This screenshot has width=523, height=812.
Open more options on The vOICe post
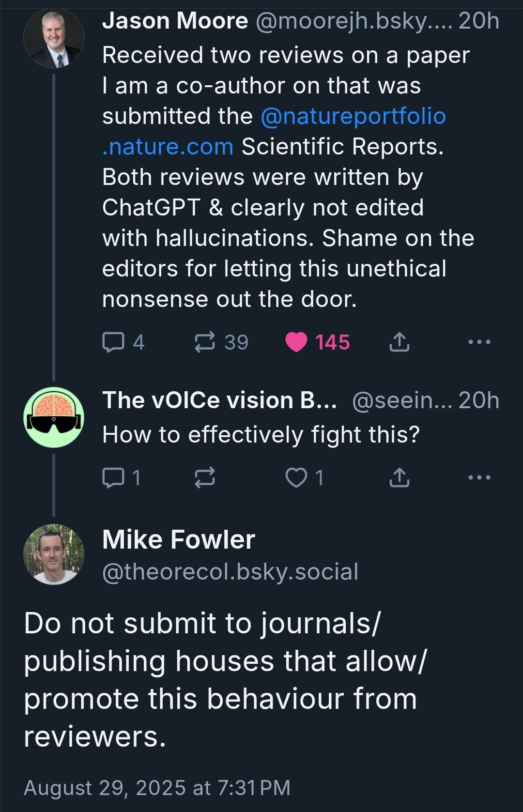point(480,477)
